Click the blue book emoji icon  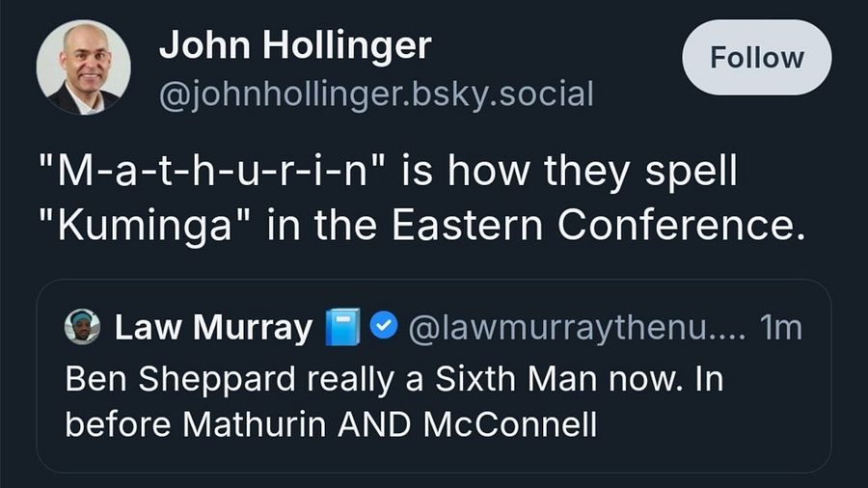[342, 329]
